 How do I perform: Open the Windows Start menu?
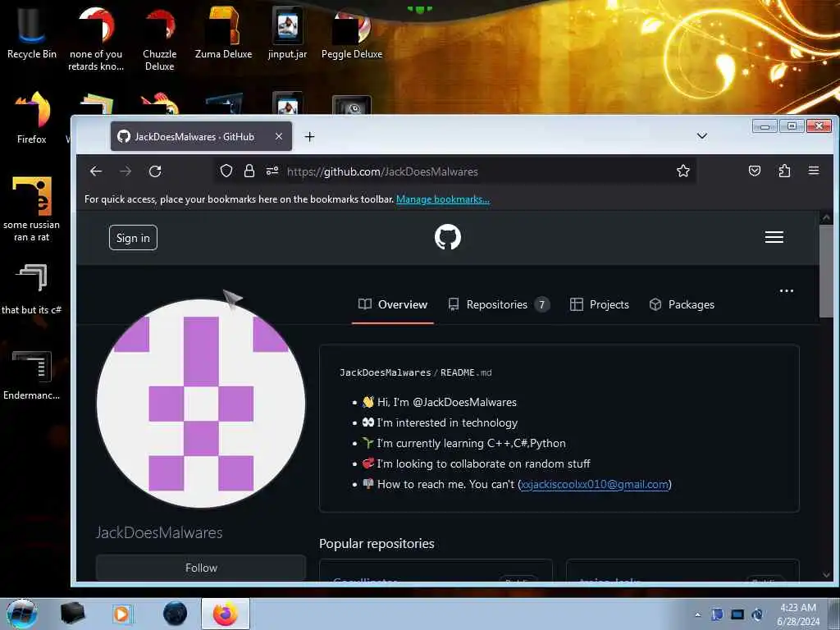pos(21,614)
